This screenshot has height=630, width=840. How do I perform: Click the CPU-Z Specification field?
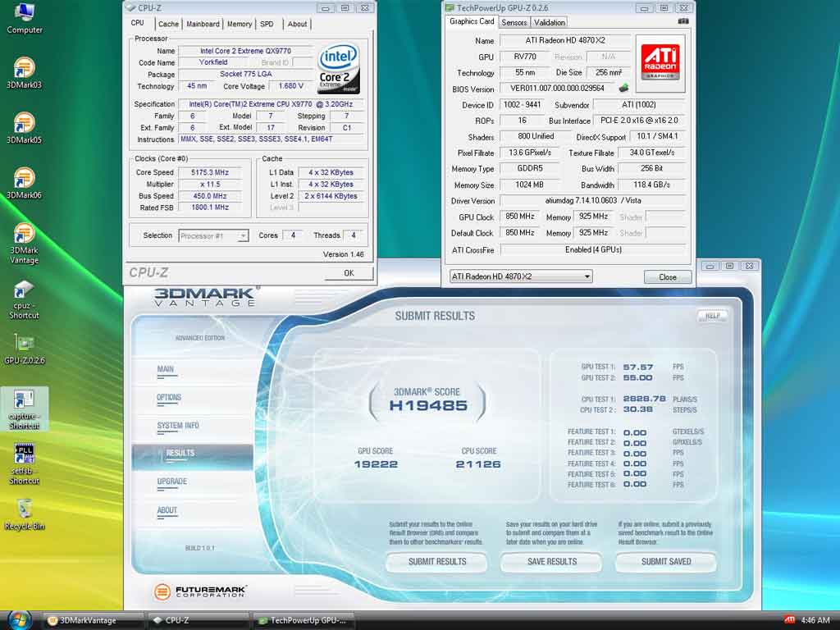click(x=271, y=104)
